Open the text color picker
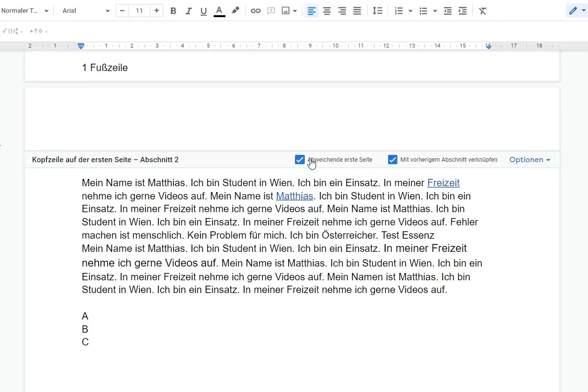 (220, 11)
